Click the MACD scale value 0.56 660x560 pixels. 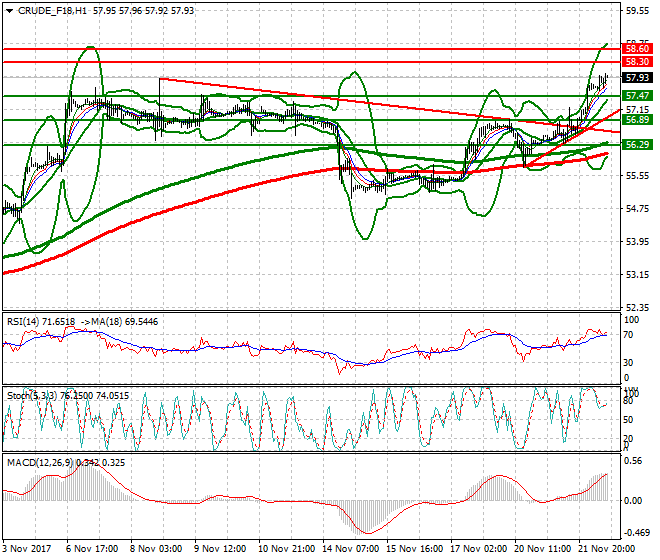click(634, 461)
